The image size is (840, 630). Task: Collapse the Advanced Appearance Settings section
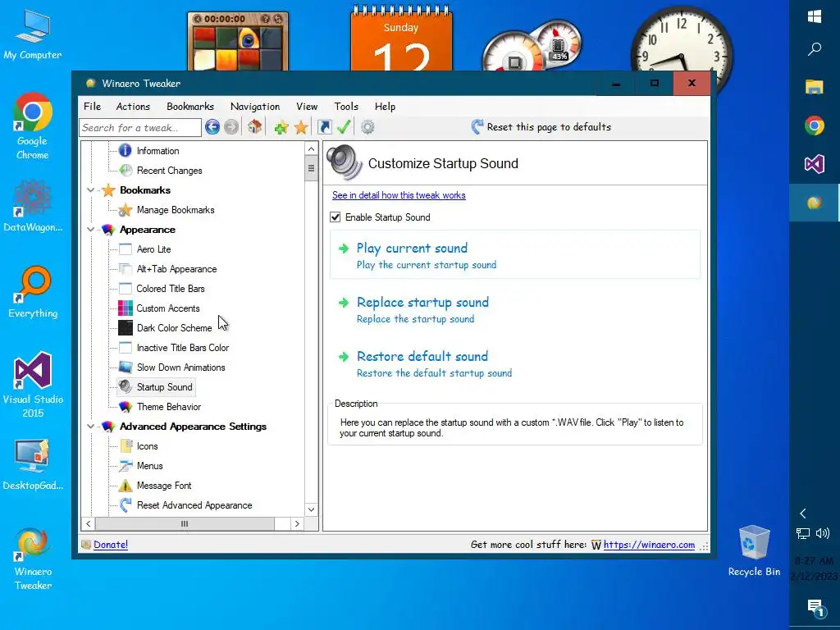pos(90,427)
